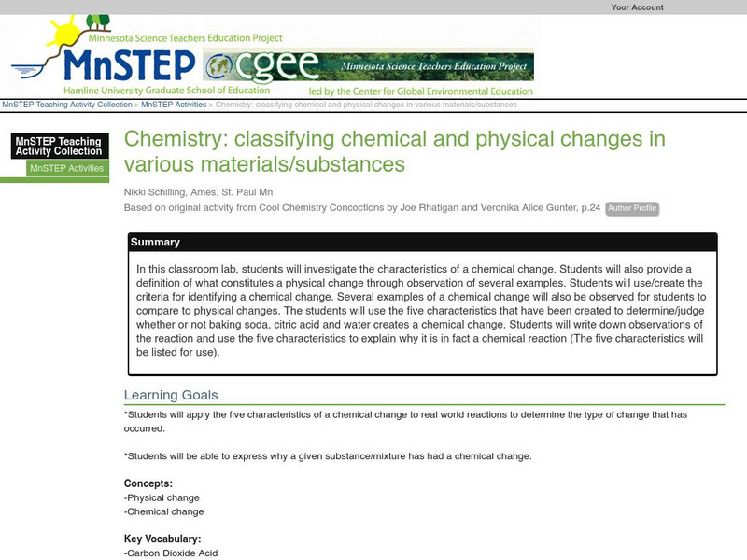Go to MnSTEP Activities in the breadcrumb

point(173,105)
